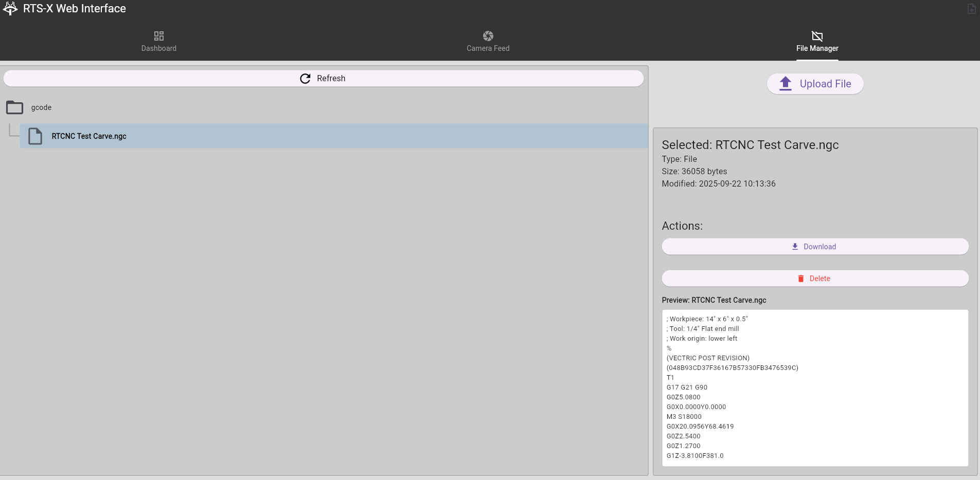Click the Camera Feed shutter icon
Viewport: 980px width, 480px height.
click(488, 36)
